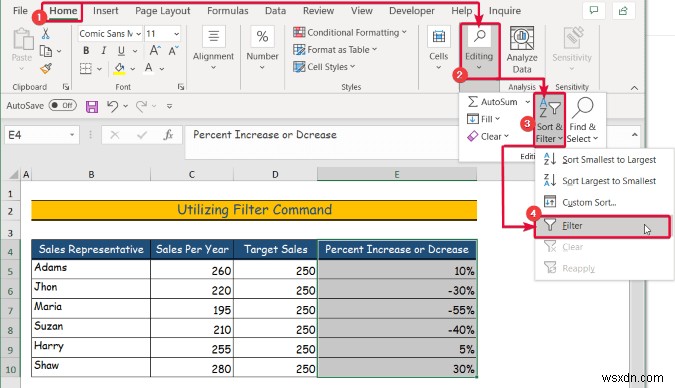This screenshot has height=388, width=675.
Task: Toggle underline formatting
Action: [x=121, y=51]
